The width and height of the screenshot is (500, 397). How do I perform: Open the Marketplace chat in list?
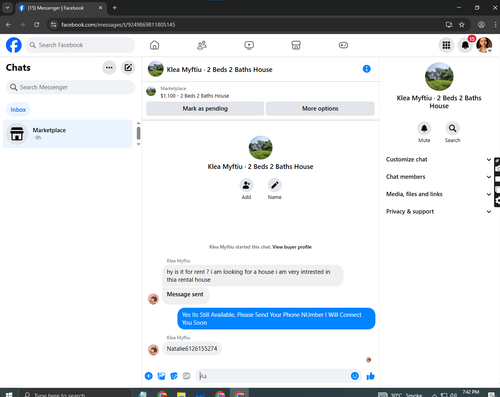[x=68, y=134]
